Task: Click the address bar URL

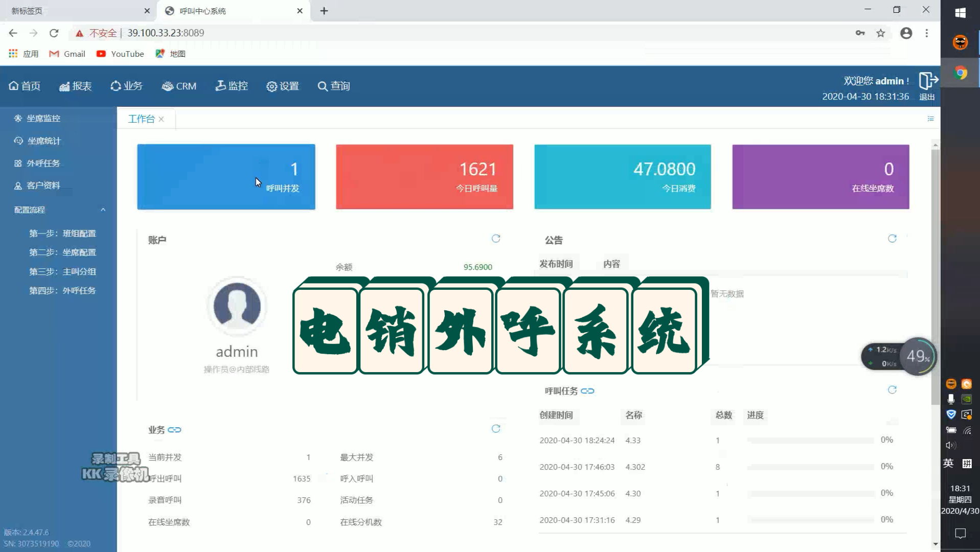Action: pos(166,33)
